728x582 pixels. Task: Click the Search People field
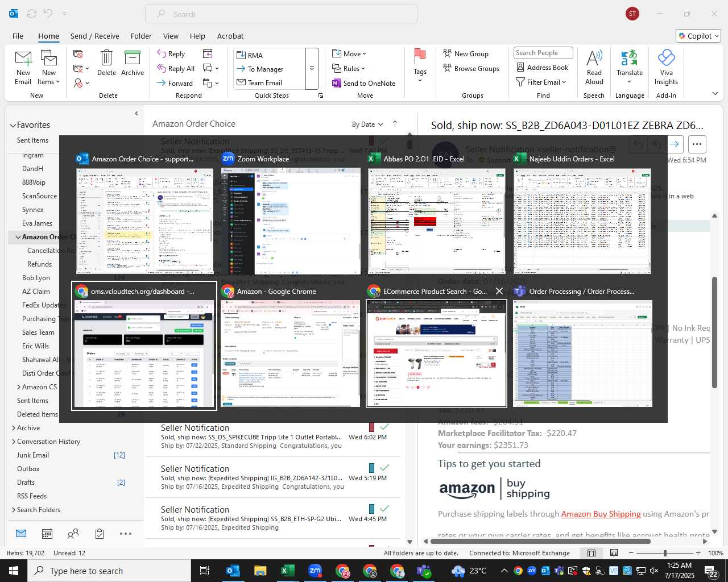click(x=543, y=53)
